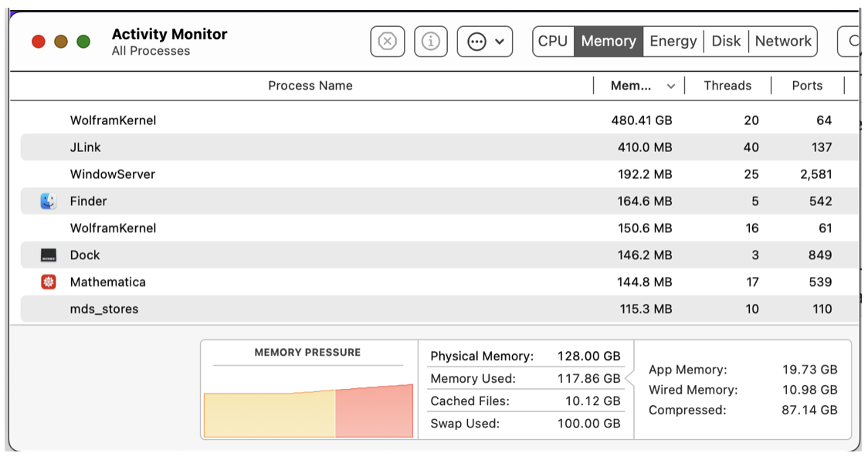868x463 pixels.
Task: Click the 146.2 MB memory value
Action: click(x=645, y=255)
